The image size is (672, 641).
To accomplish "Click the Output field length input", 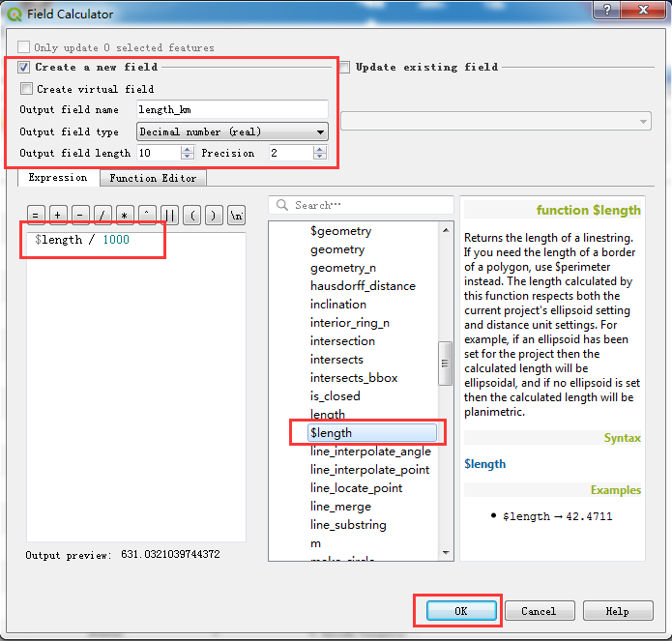I will click(160, 153).
